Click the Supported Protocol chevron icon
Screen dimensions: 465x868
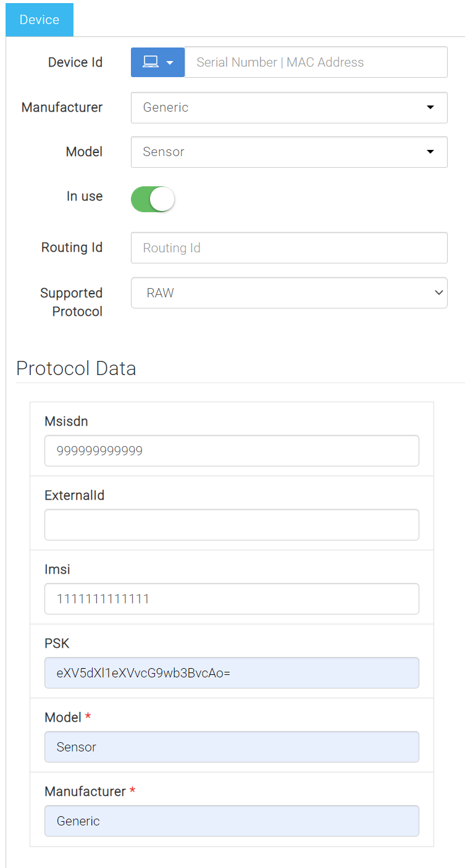tap(439, 293)
